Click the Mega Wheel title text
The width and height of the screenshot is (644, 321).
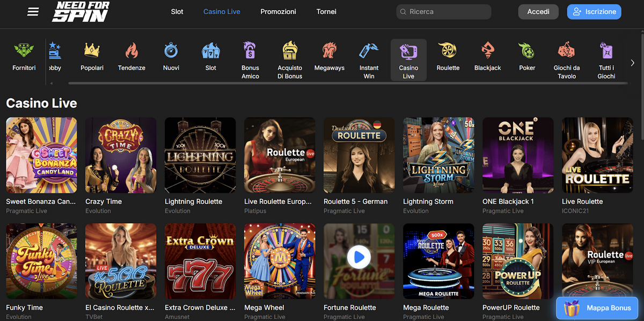(x=264, y=308)
